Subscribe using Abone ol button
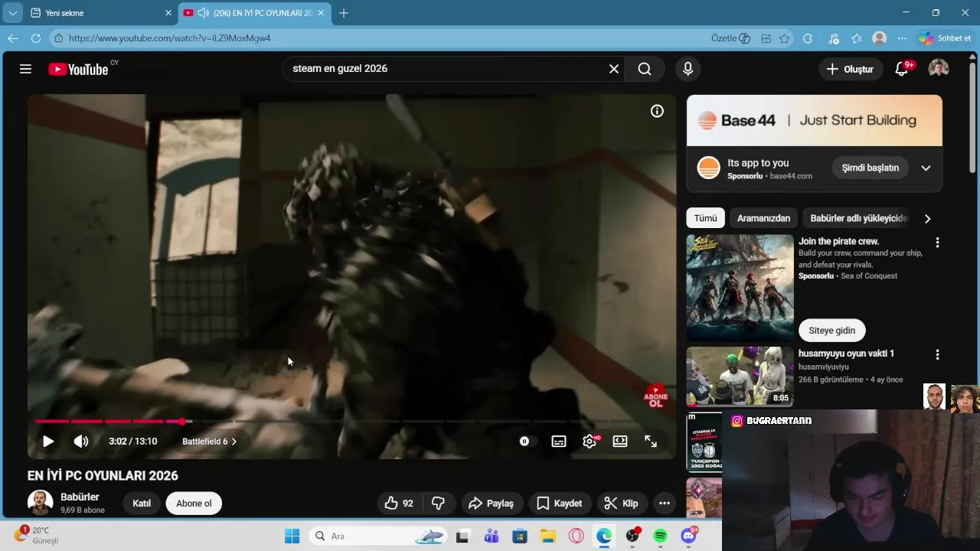This screenshot has height=551, width=980. pyautogui.click(x=194, y=504)
